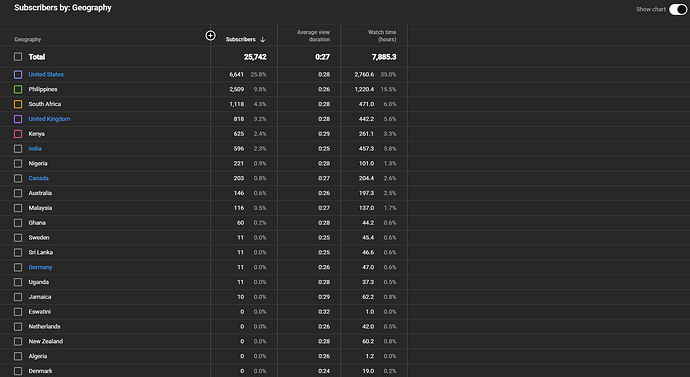The image size is (690, 377).
Task: Check the Sri Lanka checkbox
Action: (x=18, y=253)
